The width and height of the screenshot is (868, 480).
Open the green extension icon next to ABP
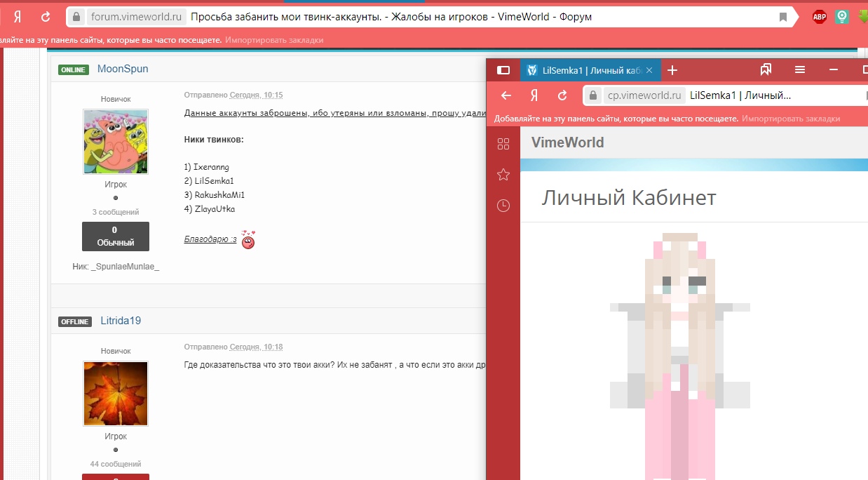point(843,17)
